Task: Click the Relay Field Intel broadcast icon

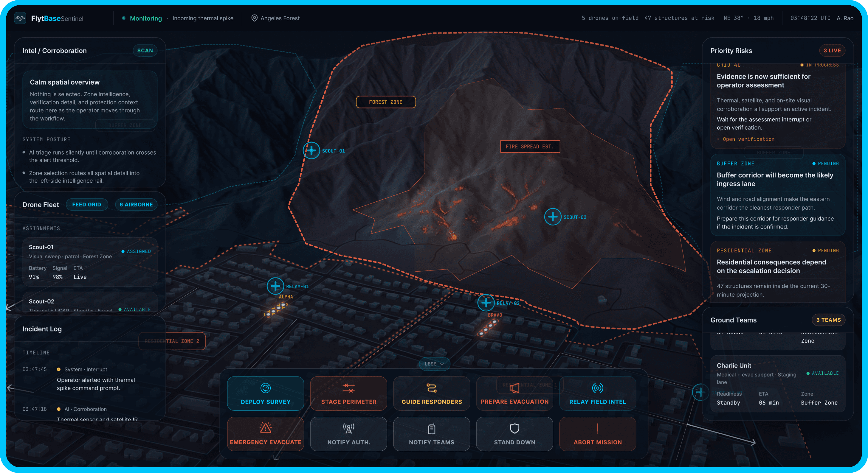Action: [x=597, y=388]
